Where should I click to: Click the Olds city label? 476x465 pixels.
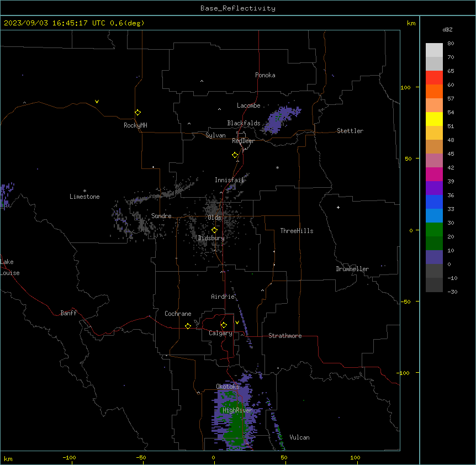[x=214, y=218]
